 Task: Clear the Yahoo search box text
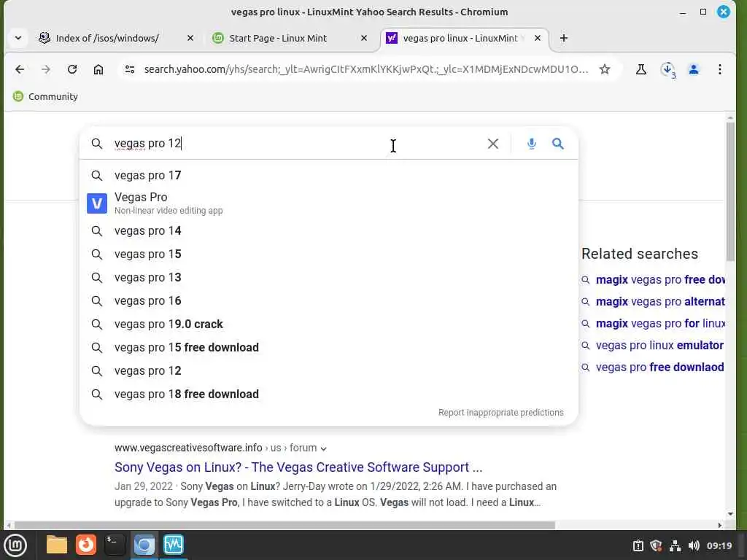[493, 144]
